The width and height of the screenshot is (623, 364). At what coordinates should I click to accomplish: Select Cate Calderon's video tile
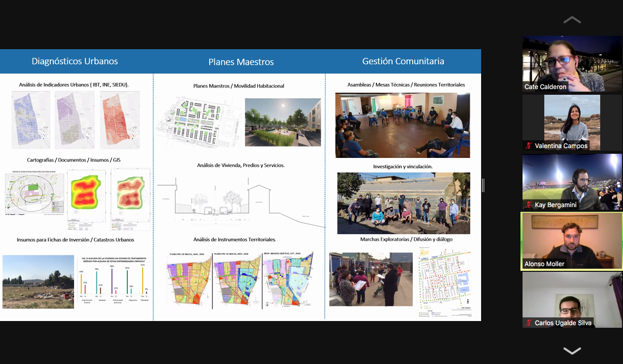pos(572,64)
